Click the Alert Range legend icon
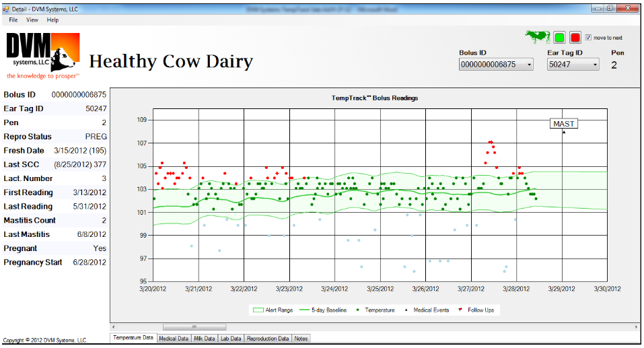The image size is (644, 348). (x=258, y=310)
